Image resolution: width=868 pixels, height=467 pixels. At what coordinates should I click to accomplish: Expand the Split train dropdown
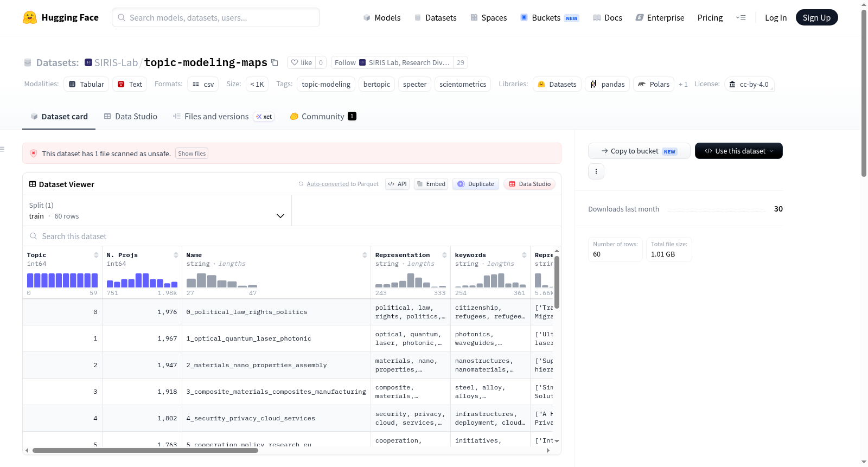click(157, 210)
